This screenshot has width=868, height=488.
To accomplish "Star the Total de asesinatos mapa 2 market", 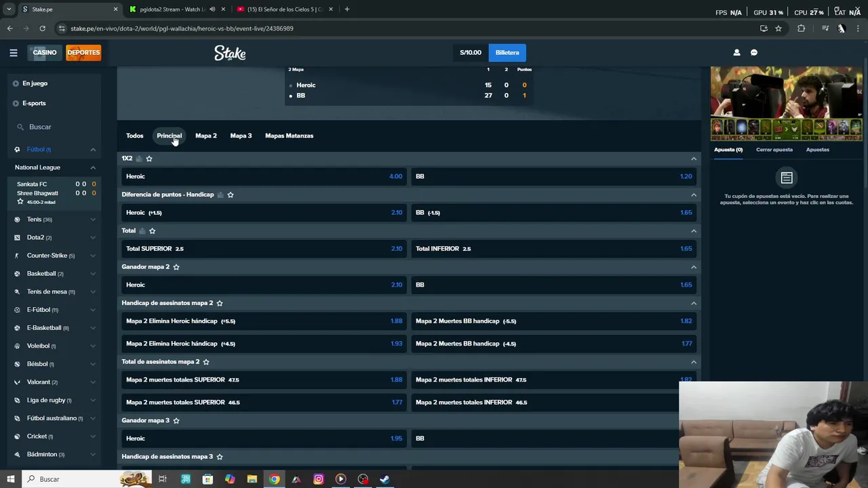I will 206,362.
